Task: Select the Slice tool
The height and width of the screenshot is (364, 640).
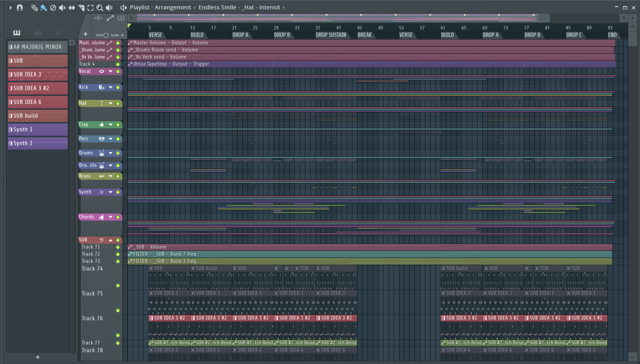Action: [x=81, y=8]
